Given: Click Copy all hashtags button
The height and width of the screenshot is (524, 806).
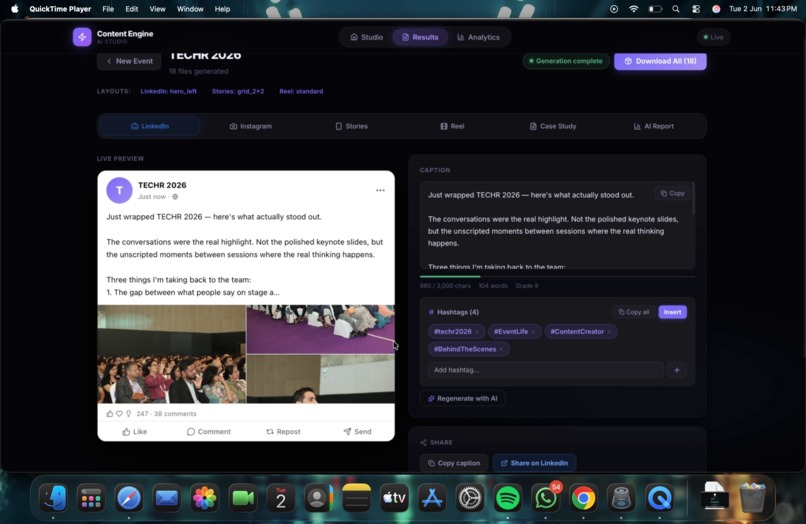Looking at the screenshot, I should (634, 312).
